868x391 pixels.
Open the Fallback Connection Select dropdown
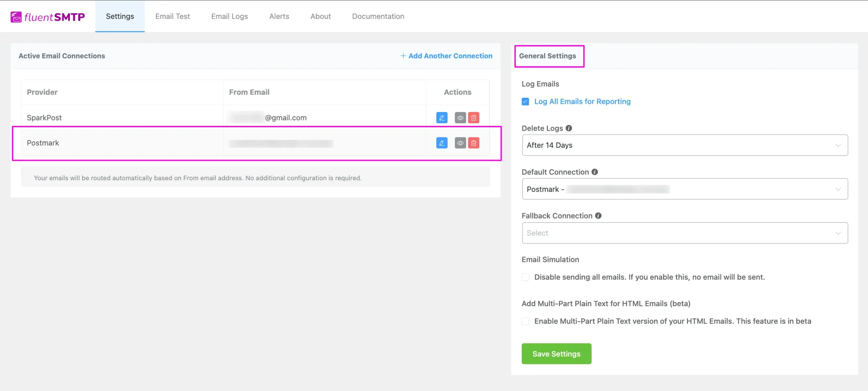[x=685, y=233]
